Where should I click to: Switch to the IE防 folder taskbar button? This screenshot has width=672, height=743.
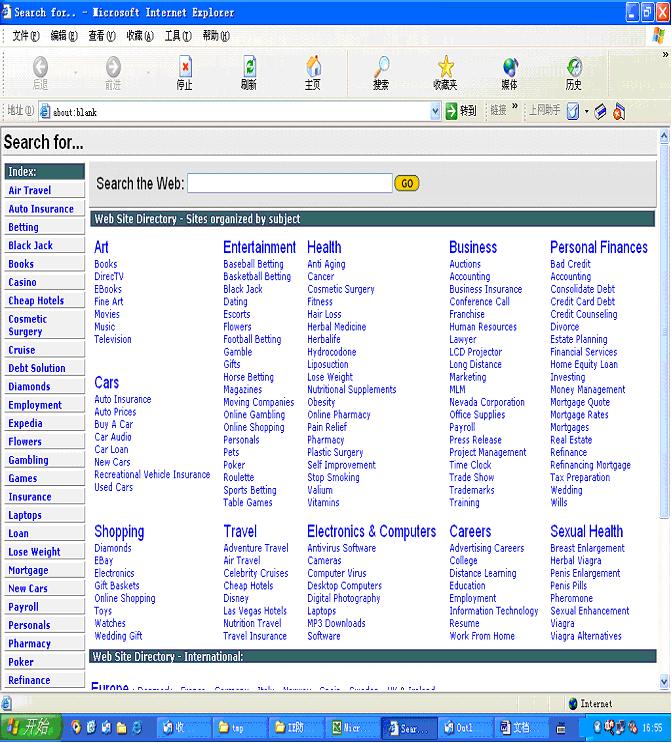tap(296, 727)
